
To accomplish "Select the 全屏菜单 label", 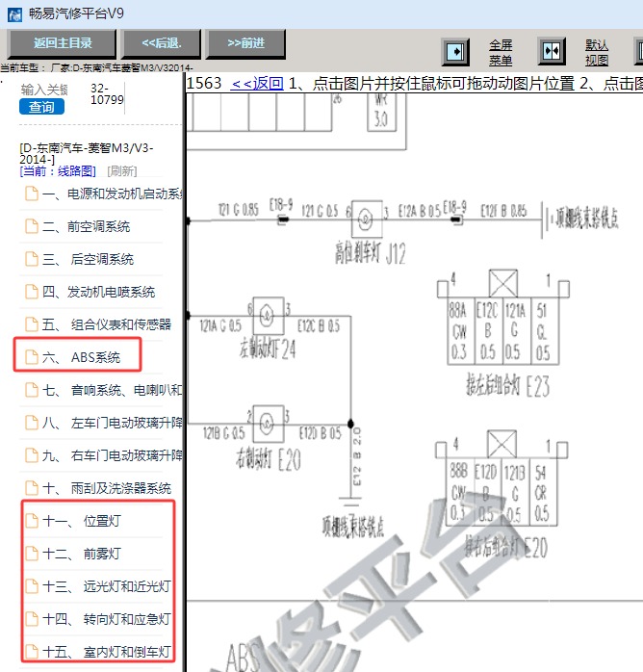I will click(501, 52).
